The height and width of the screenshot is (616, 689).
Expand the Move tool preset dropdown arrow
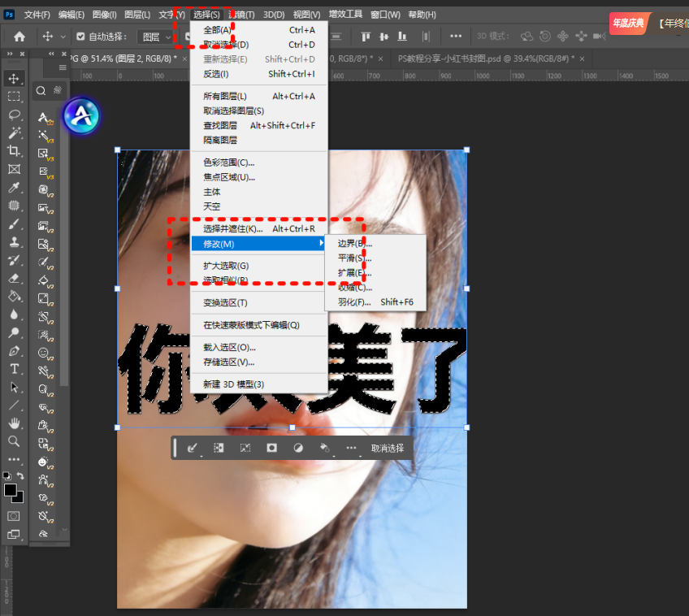tap(63, 37)
